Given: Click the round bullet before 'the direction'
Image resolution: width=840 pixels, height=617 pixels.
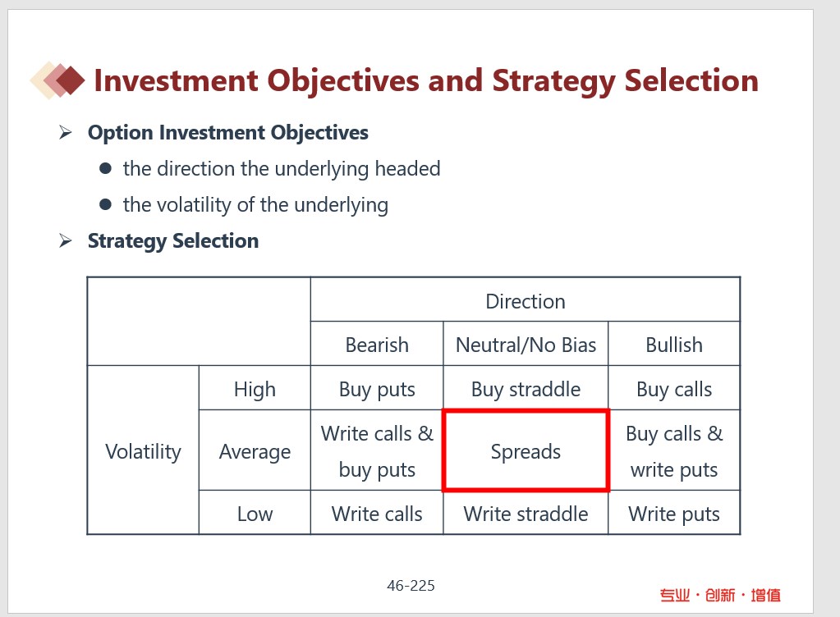Looking at the screenshot, I should [105, 169].
